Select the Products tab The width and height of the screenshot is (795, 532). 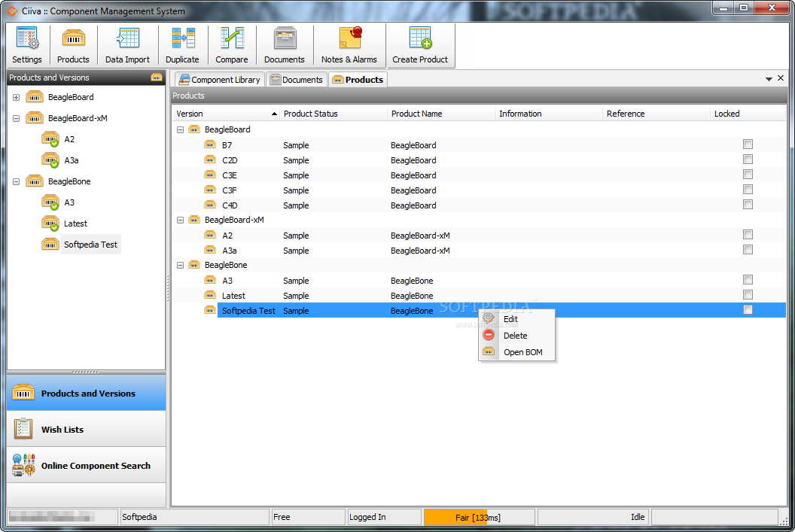[x=358, y=80]
